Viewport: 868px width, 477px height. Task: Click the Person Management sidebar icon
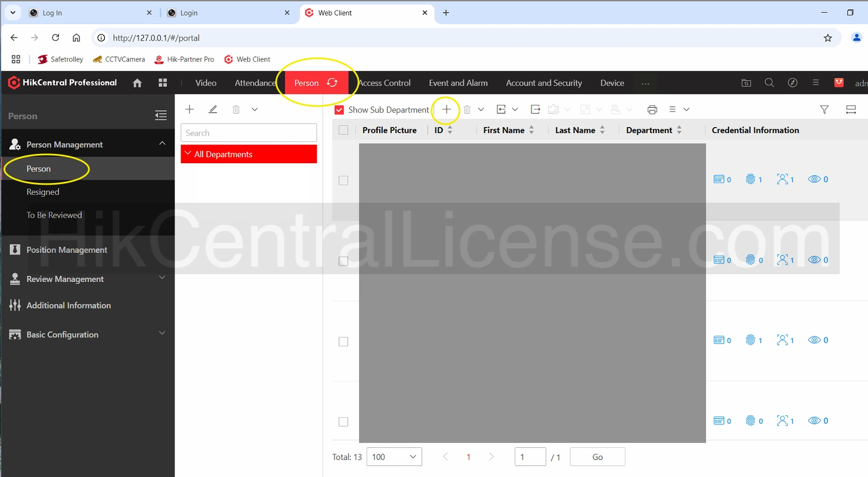click(x=15, y=145)
